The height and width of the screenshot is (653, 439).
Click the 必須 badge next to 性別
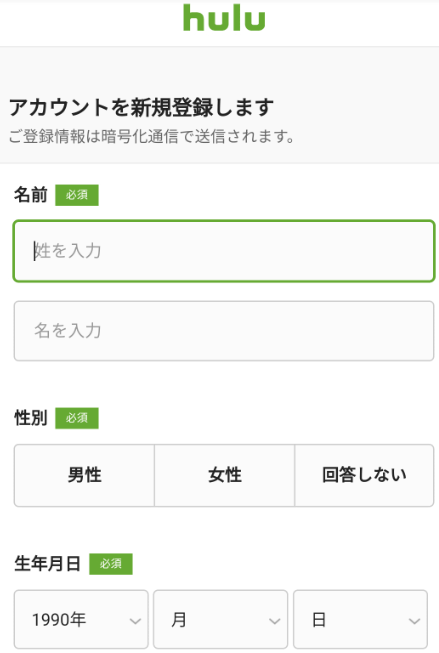point(77,418)
